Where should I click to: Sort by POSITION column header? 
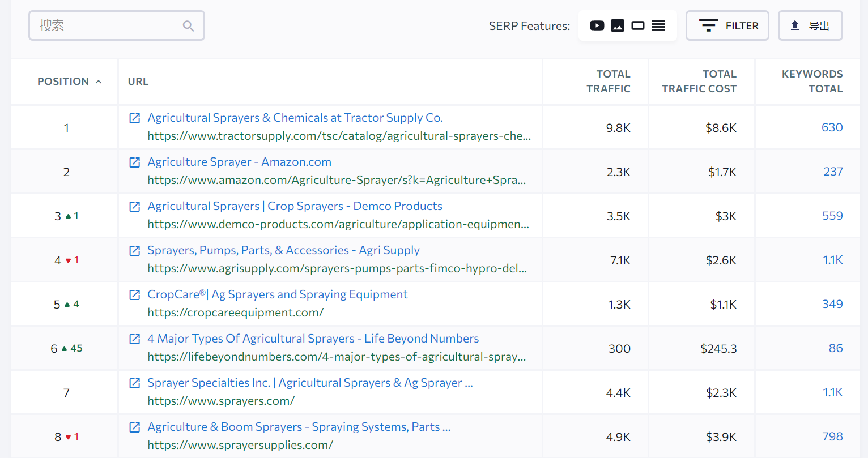point(69,82)
